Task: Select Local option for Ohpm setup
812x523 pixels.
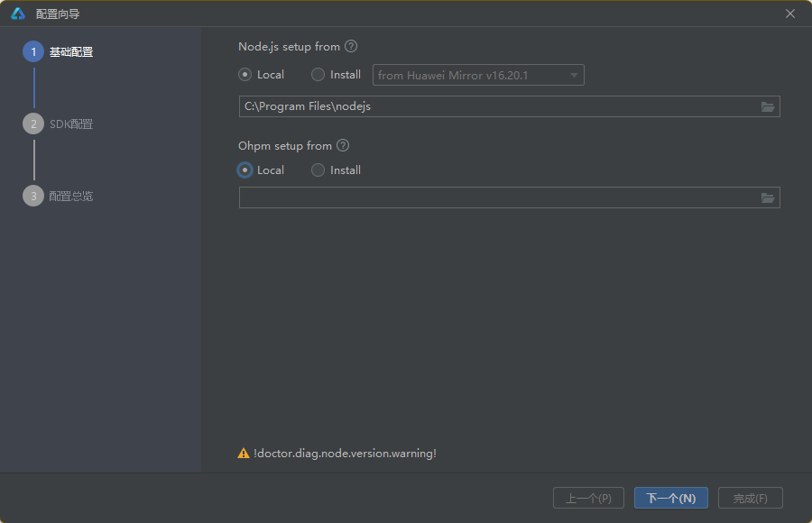Action: pyautogui.click(x=245, y=170)
